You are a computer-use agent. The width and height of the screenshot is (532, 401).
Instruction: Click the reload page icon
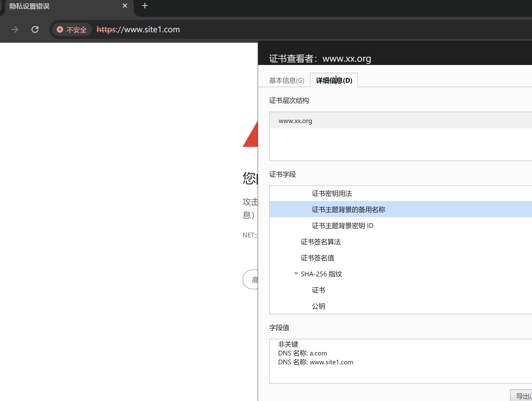[x=35, y=29]
